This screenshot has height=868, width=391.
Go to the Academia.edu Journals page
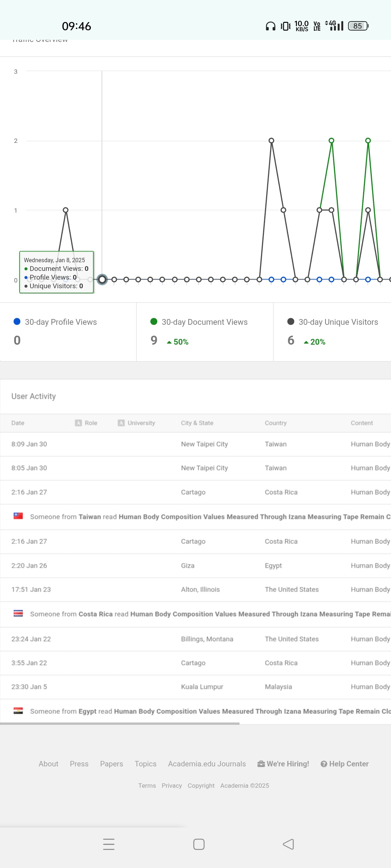[207, 764]
